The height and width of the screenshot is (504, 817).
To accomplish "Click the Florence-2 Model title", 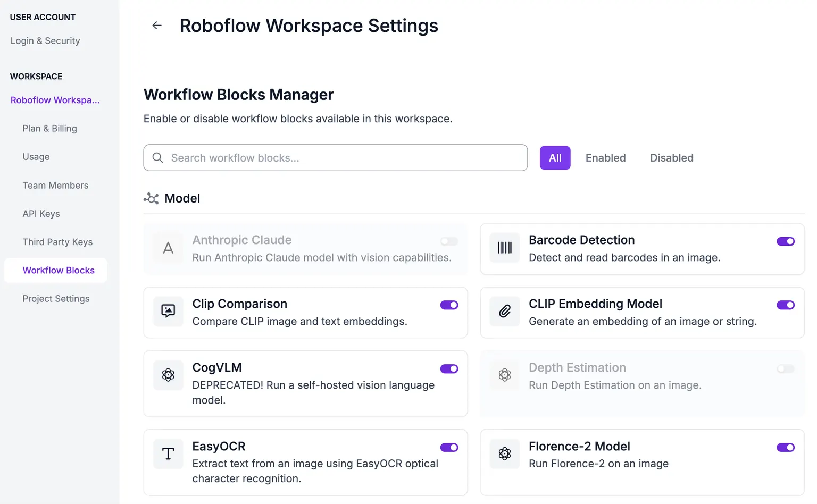I will coord(580,447).
